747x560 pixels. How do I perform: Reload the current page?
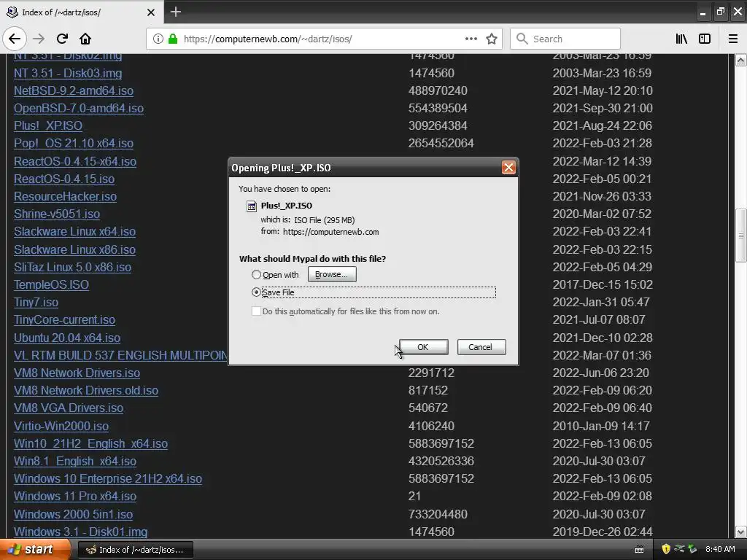tap(62, 39)
